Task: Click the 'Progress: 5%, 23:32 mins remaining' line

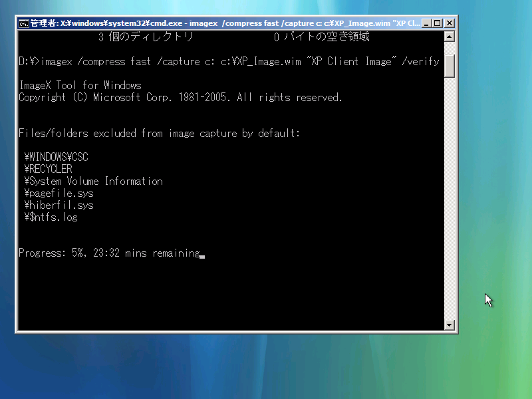Action: pos(109,253)
